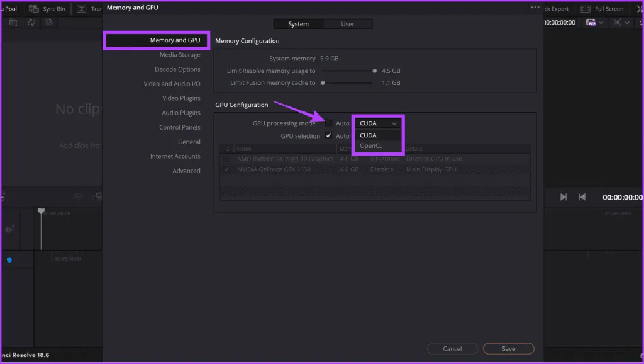Select CUDA option in the open list

[369, 135]
